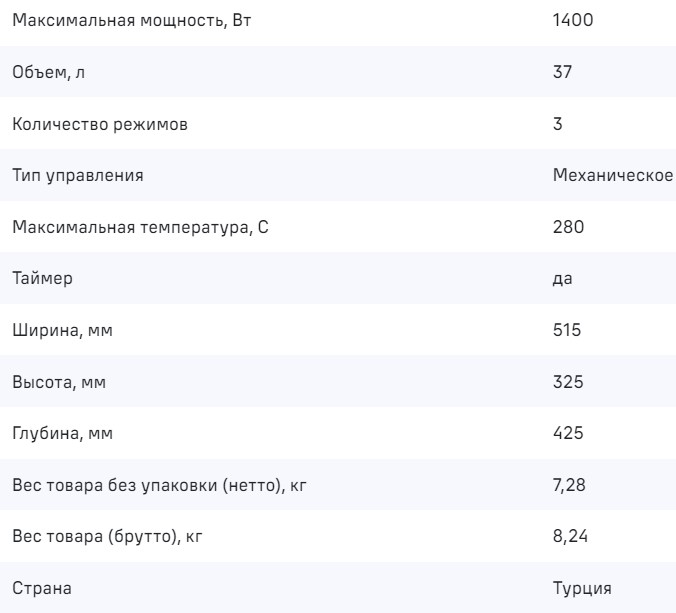Click the "Вес товара (брутто), кг" label
Viewport: 676px width, 613px height.
click(x=108, y=537)
